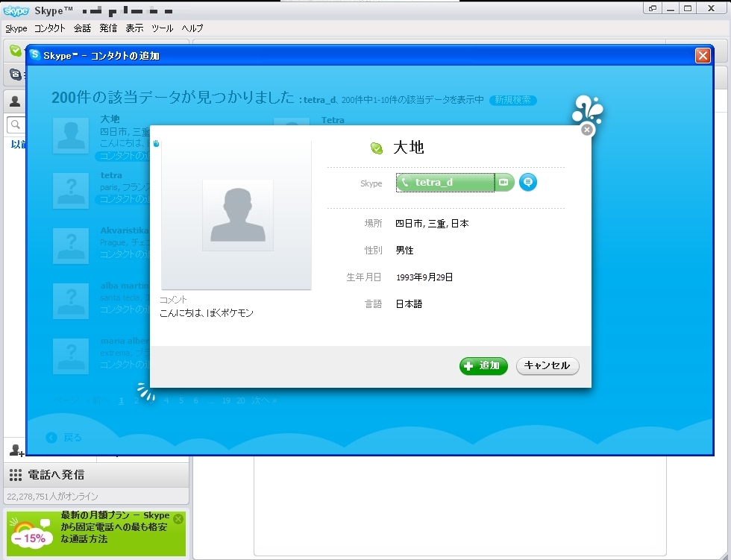Click the blue chat bubble icon

[528, 182]
